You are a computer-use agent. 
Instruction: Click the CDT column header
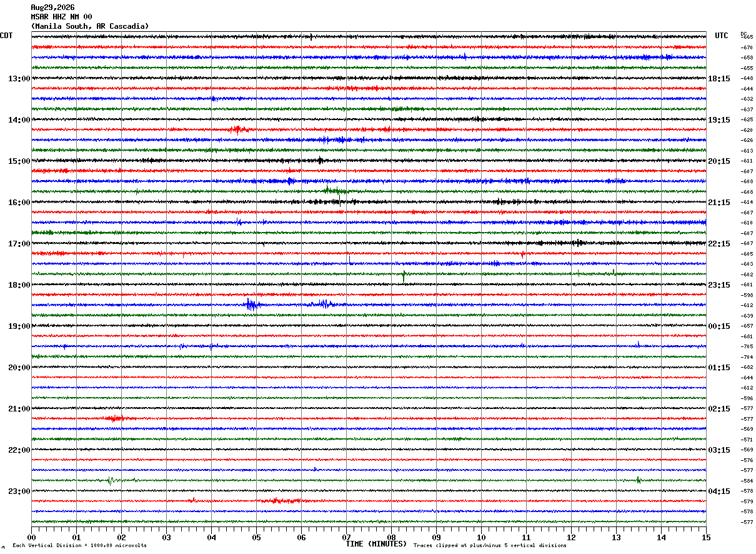(6, 36)
